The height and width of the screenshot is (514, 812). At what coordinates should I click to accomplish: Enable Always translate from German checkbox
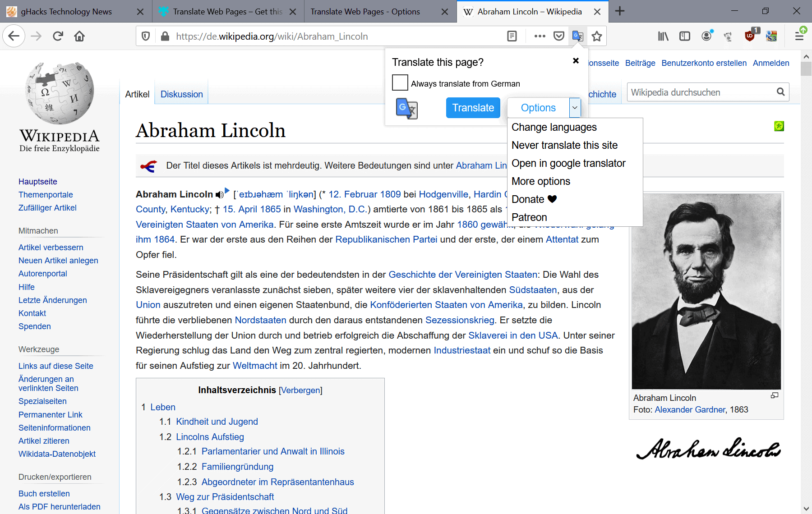400,83
